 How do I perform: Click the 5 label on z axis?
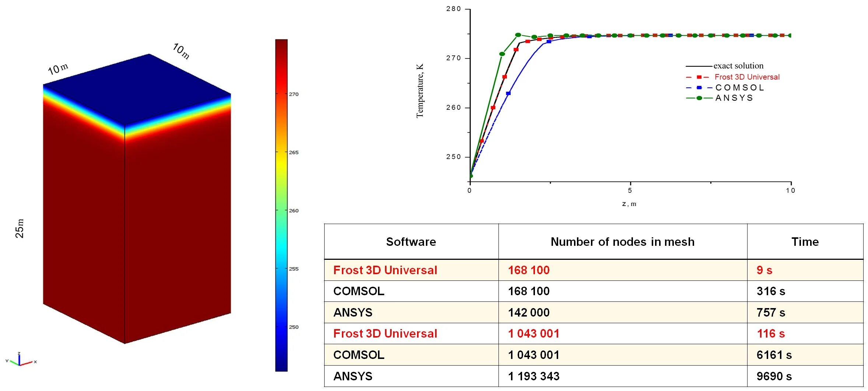coord(630,191)
